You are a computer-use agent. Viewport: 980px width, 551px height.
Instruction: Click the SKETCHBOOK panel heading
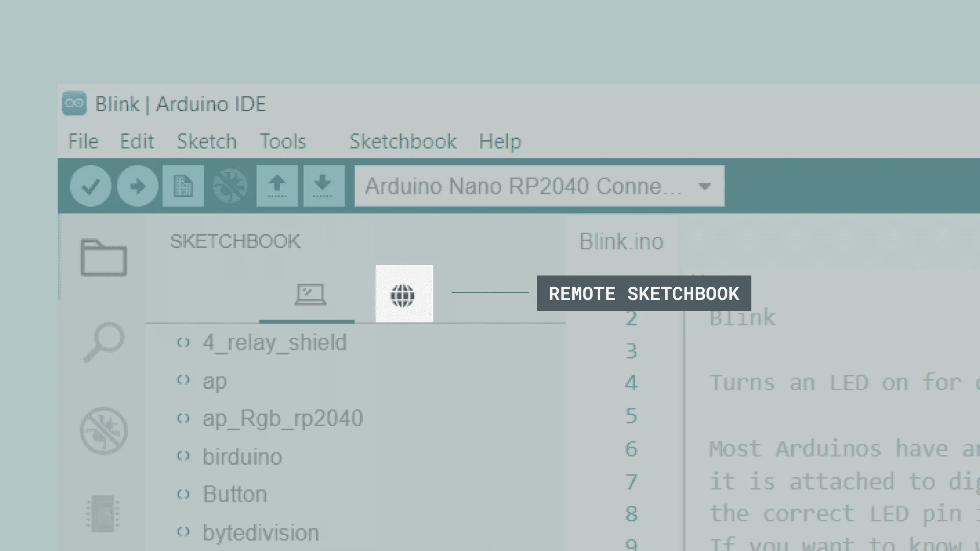point(235,241)
